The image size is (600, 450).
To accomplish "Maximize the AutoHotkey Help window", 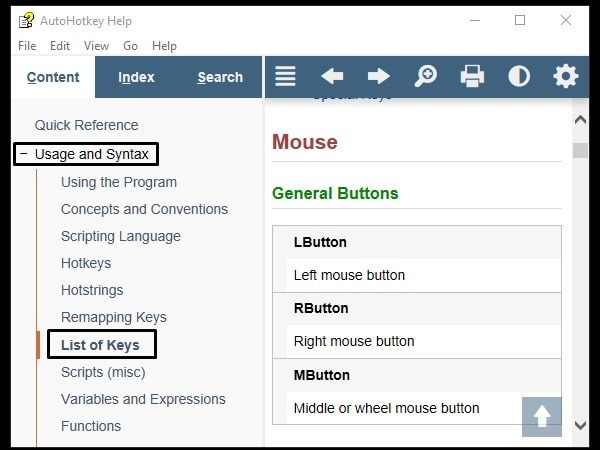I will [x=520, y=20].
